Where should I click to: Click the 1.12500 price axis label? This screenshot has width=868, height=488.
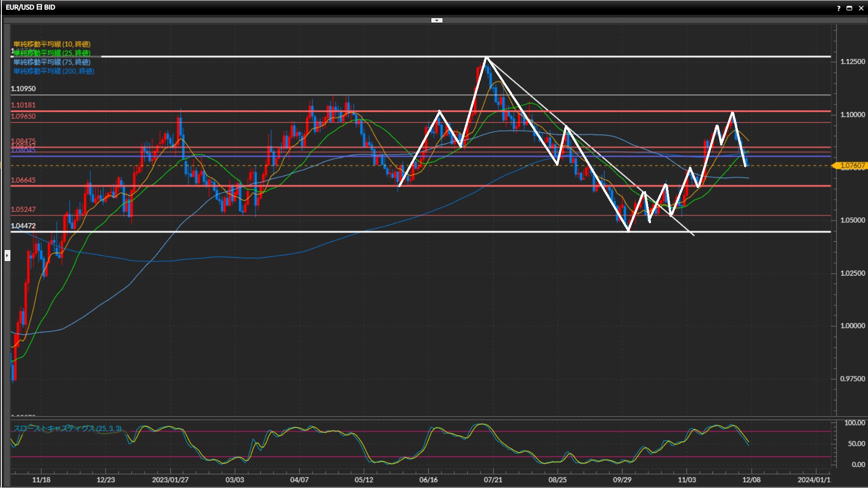click(852, 61)
